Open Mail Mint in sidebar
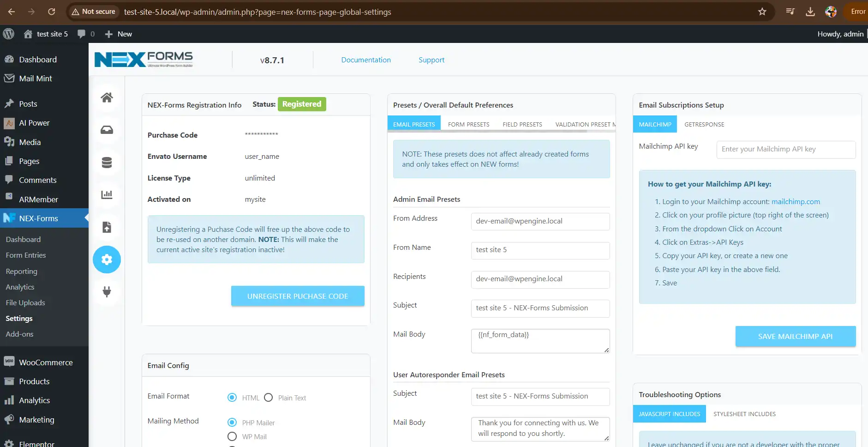 coord(36,79)
